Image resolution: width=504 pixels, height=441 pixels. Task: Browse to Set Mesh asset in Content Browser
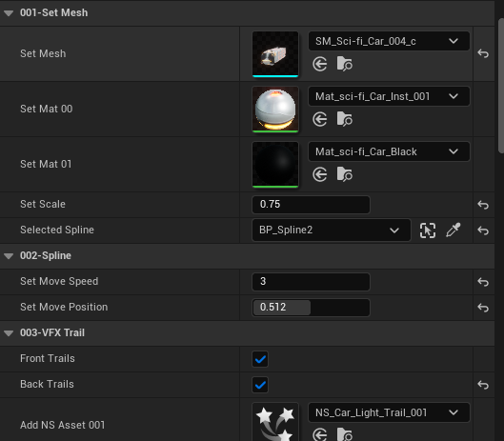(345, 64)
